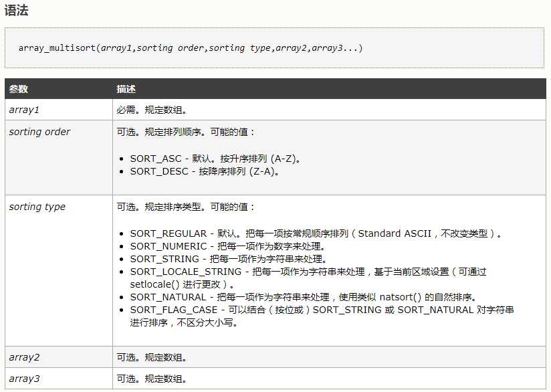Click the array2 description 可选。规定数组。

point(152,357)
